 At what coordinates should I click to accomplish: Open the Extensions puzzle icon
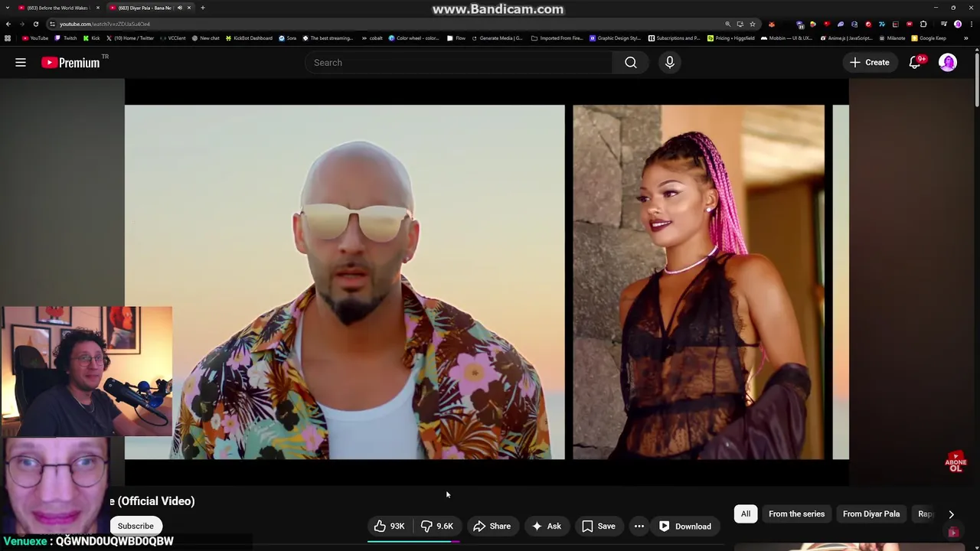point(923,24)
